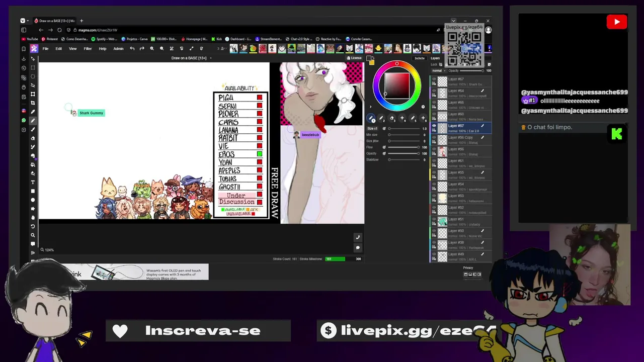644x362 pixels.
Task: Open the chat bubble icon below the canvas
Action: pyautogui.click(x=358, y=247)
